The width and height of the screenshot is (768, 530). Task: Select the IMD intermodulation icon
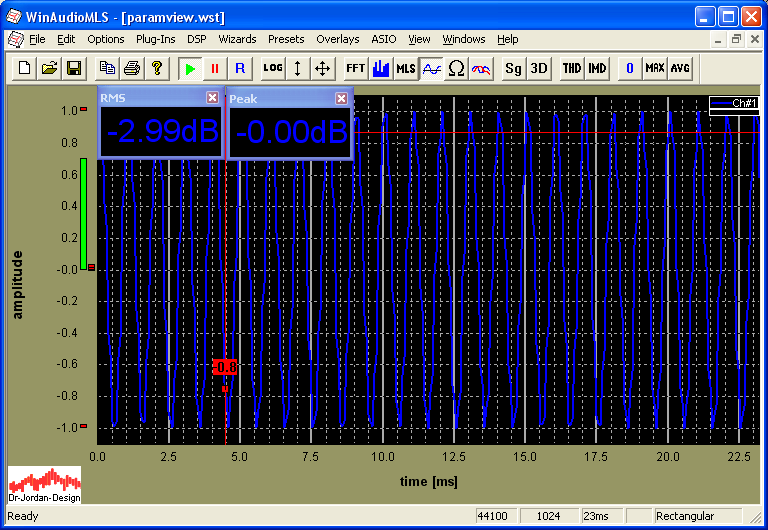[x=597, y=68]
